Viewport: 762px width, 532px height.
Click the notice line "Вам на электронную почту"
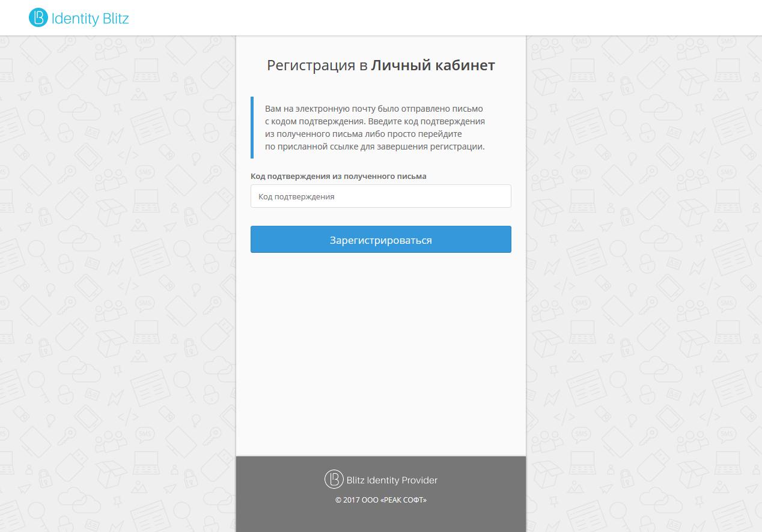coord(374,109)
